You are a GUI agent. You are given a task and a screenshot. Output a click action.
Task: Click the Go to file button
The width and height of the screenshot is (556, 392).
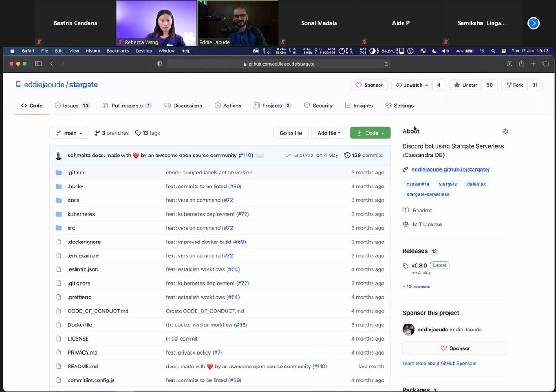point(291,133)
